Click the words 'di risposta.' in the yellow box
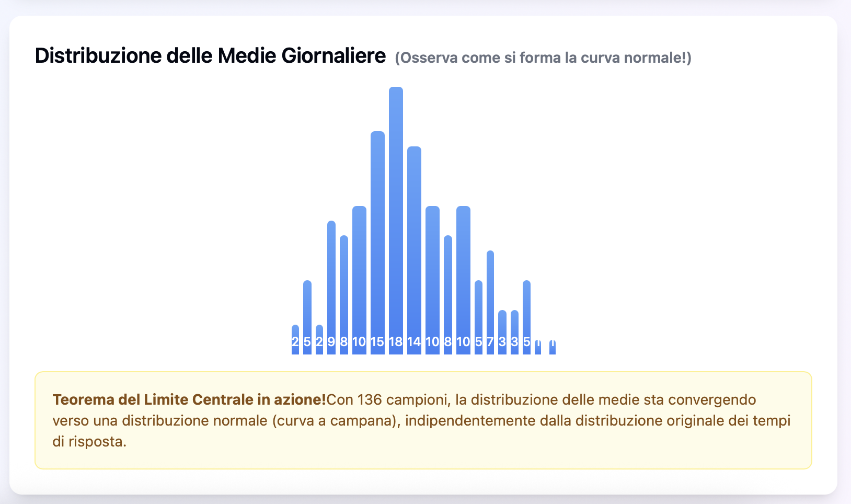 click(89, 442)
